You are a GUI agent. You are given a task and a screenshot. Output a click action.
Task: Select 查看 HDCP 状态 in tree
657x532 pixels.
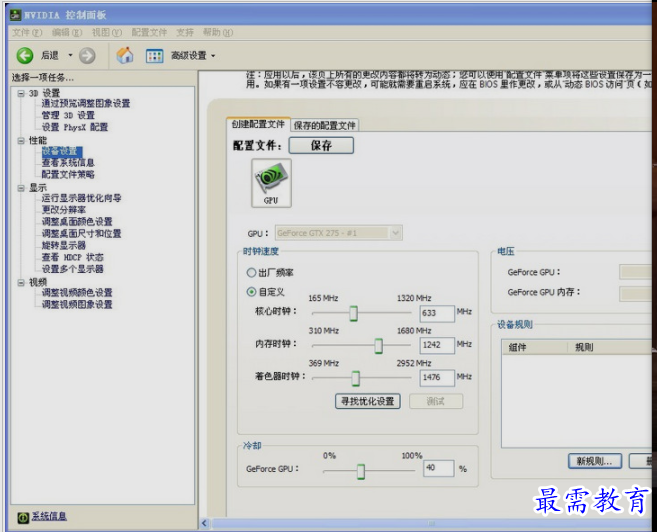[x=72, y=257]
